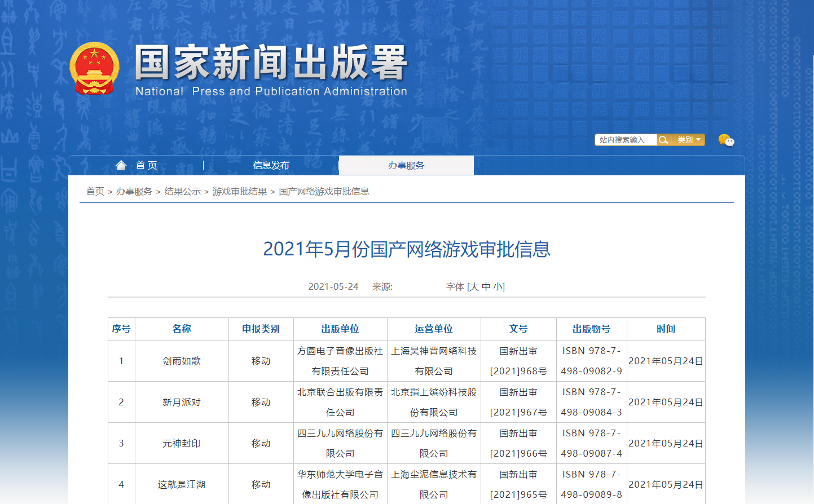
Task: Click the home icon beside 首页
Action: [121, 165]
